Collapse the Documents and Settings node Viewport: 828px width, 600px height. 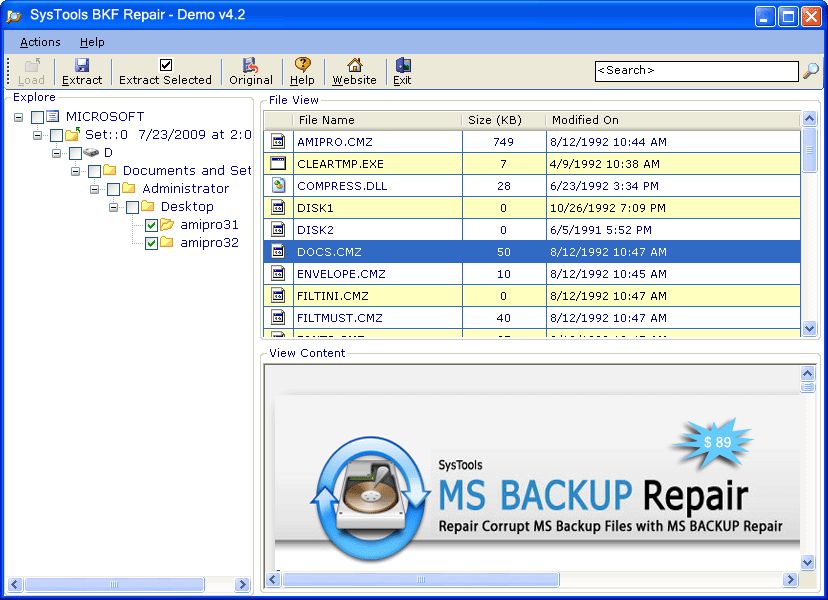point(76,171)
